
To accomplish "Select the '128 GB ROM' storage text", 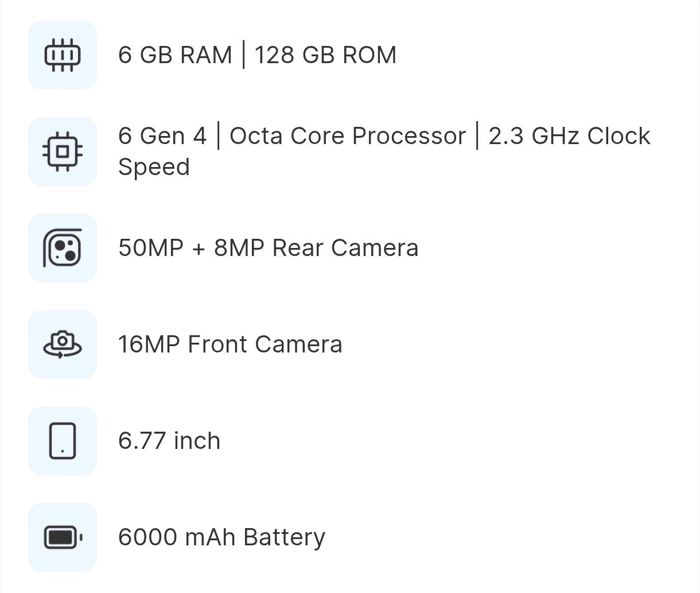I will (x=325, y=55).
